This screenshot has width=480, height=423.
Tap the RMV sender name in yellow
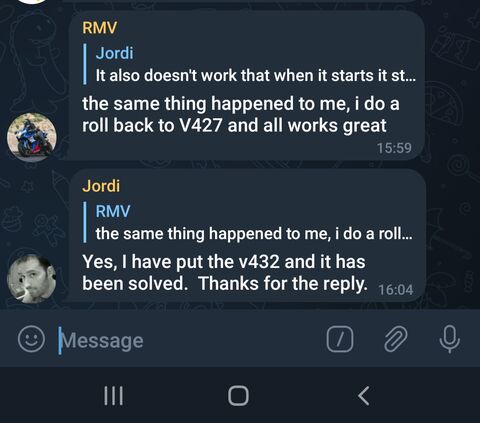click(x=99, y=28)
